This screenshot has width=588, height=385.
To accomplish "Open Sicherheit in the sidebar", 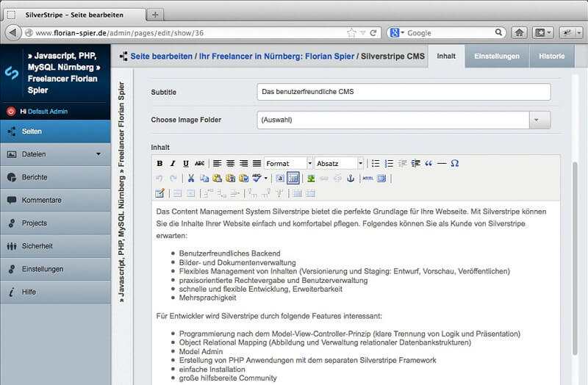I will 56,246.
